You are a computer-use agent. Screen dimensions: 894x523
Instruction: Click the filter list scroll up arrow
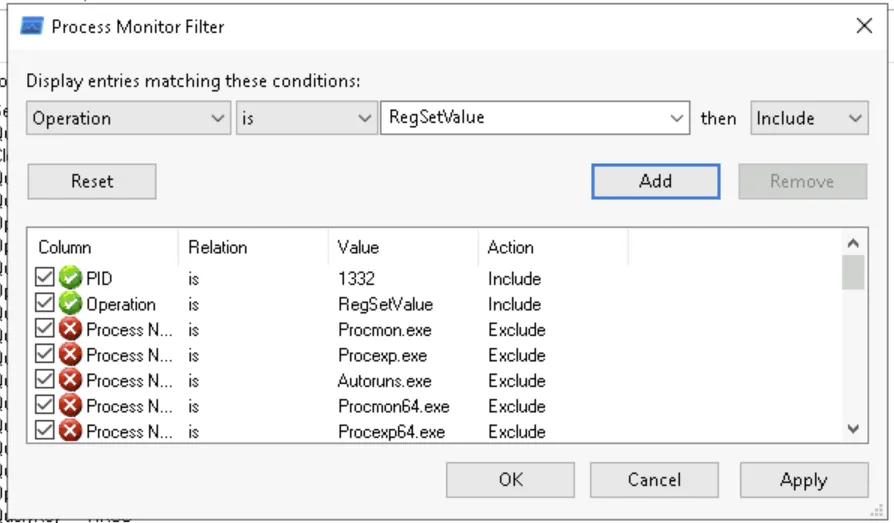[853, 243]
